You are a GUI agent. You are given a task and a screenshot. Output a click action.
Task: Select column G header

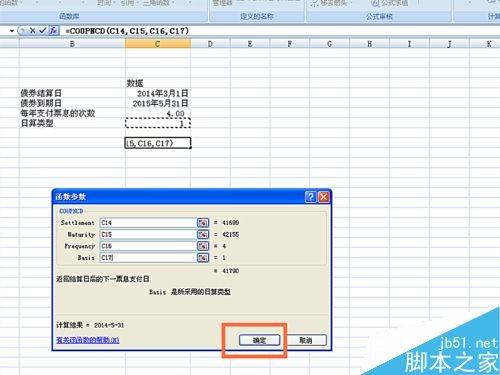pos(329,44)
